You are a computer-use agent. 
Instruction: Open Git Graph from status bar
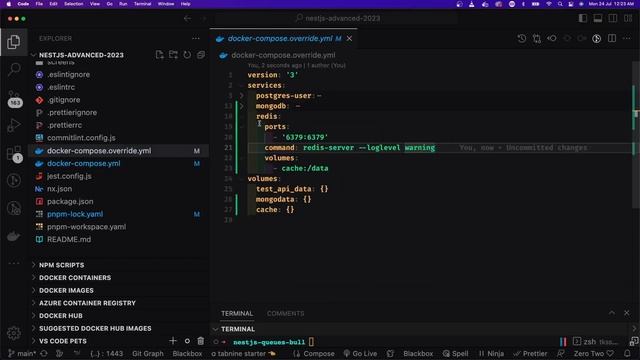pyautogui.click(x=148, y=353)
